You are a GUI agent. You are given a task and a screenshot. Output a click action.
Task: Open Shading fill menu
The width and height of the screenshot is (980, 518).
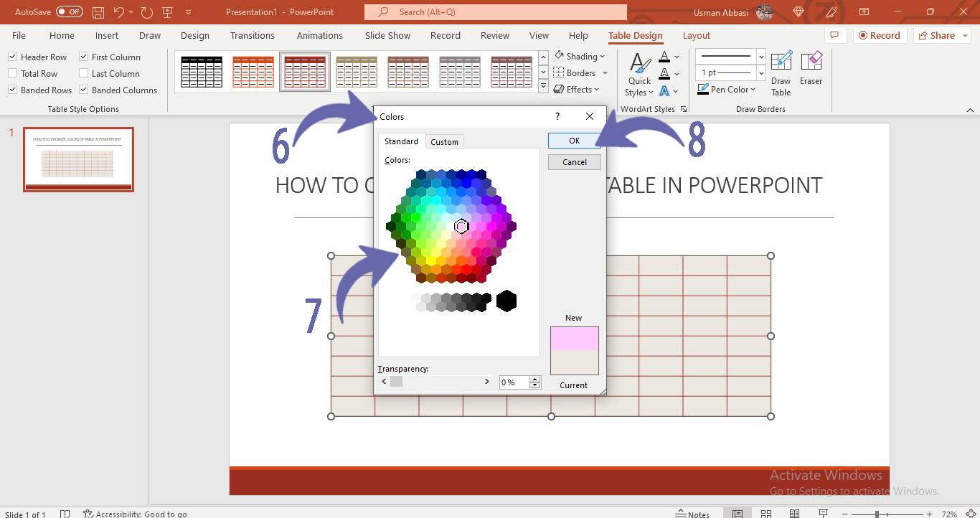pyautogui.click(x=580, y=56)
